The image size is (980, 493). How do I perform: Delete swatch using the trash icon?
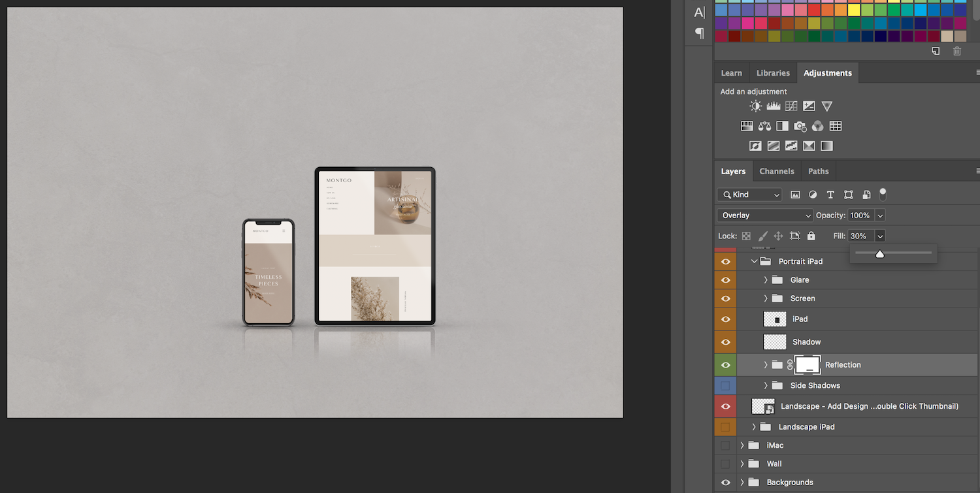pos(956,51)
